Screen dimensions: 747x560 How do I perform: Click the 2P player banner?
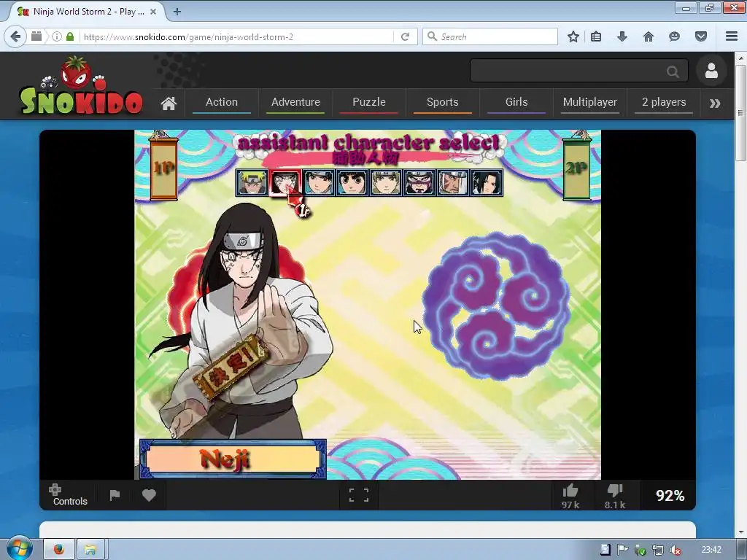(x=576, y=167)
